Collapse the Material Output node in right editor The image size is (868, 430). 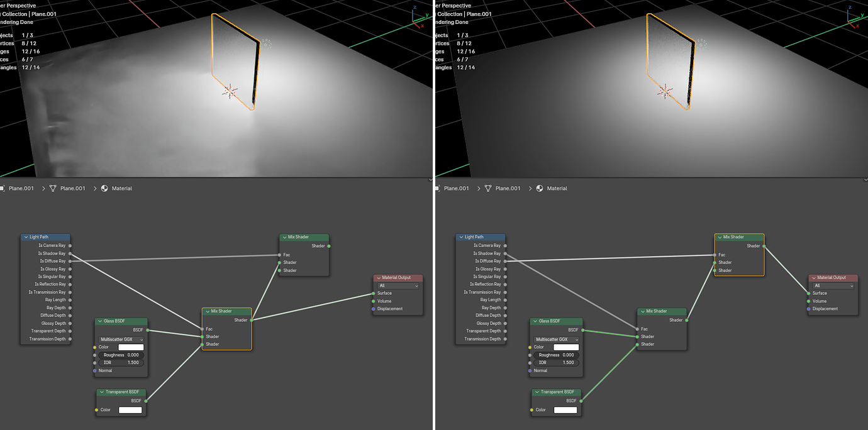coord(814,278)
